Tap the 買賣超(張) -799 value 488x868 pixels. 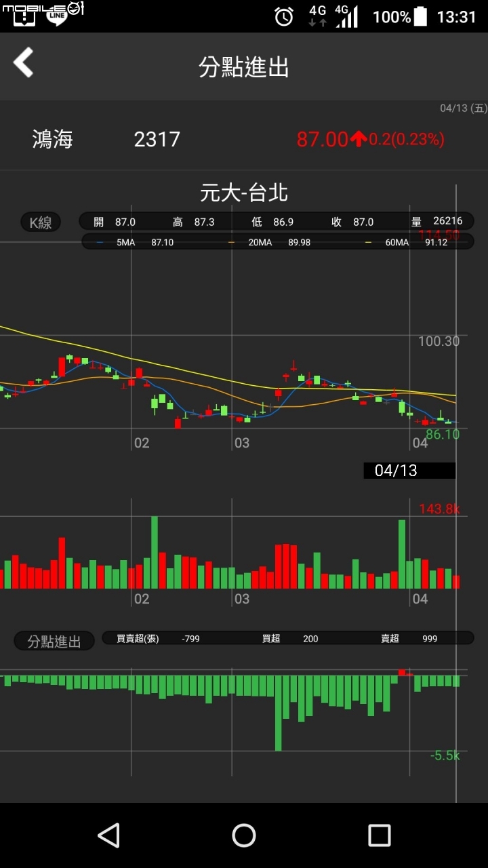pyautogui.click(x=158, y=638)
